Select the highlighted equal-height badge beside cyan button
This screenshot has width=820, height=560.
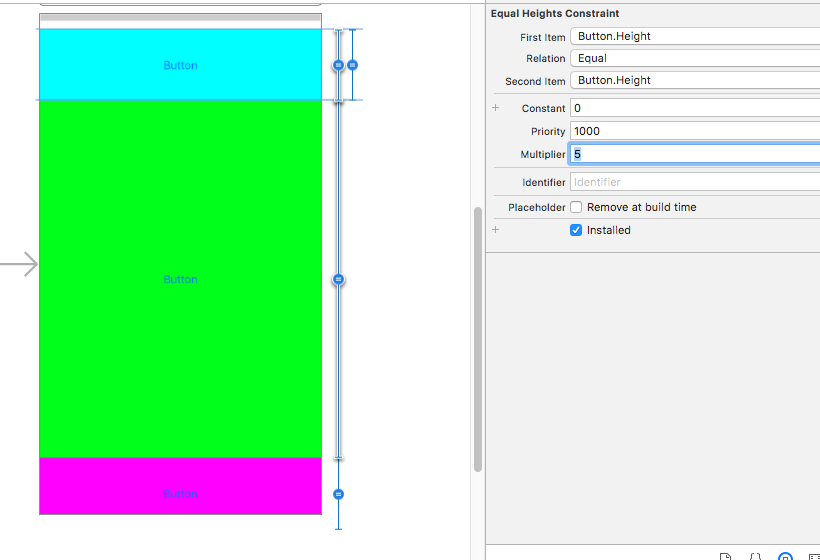coord(338,65)
